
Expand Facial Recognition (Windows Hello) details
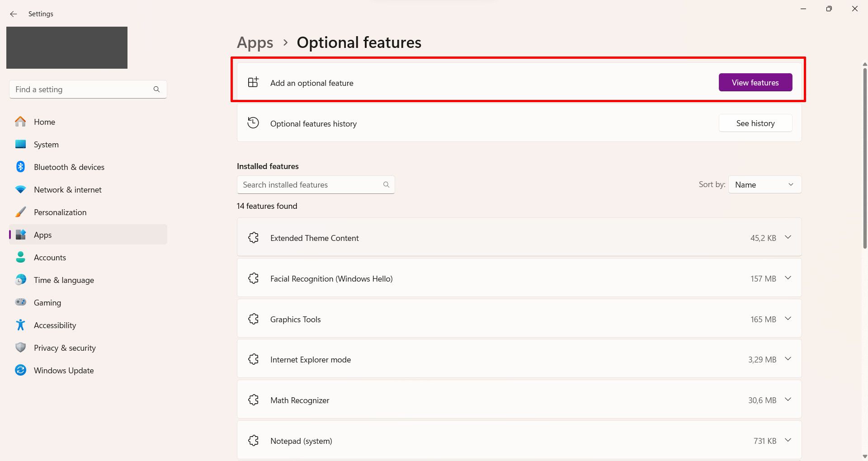(788, 278)
